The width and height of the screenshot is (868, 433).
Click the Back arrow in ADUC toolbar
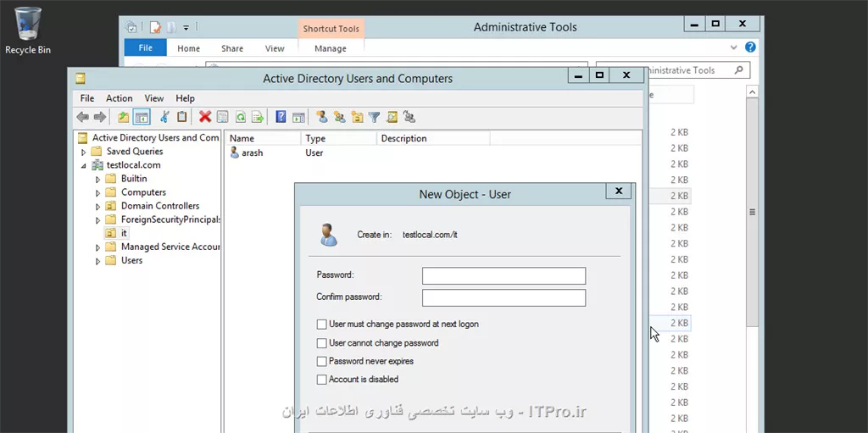[x=82, y=117]
